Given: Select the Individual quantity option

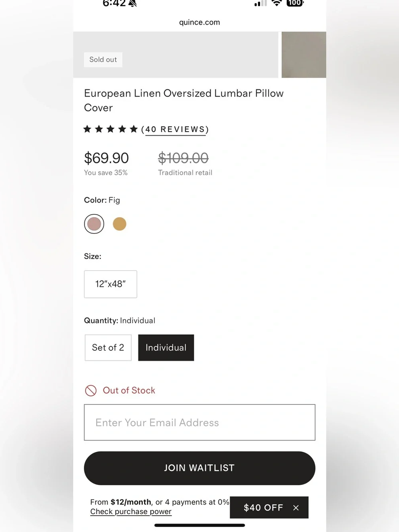Looking at the screenshot, I should [x=166, y=348].
